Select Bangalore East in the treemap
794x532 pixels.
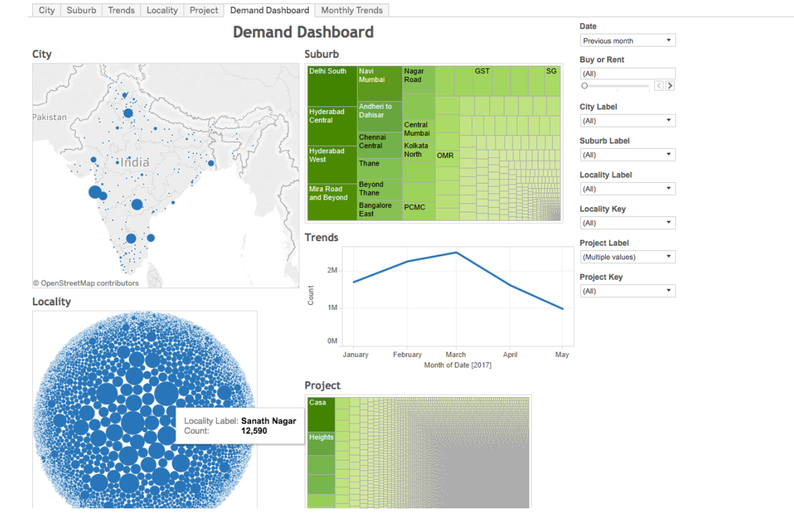[380, 211]
